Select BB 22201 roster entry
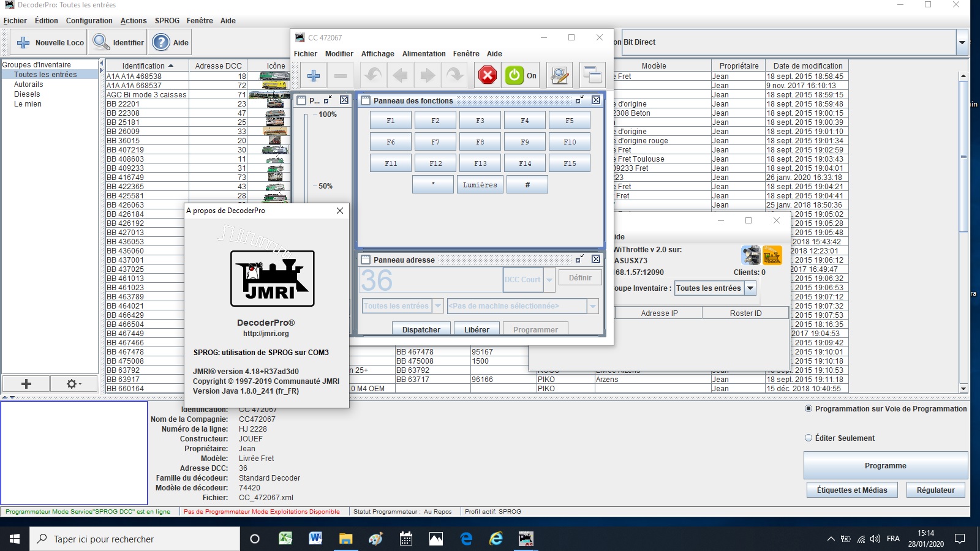This screenshot has height=551, width=980. coord(147,104)
